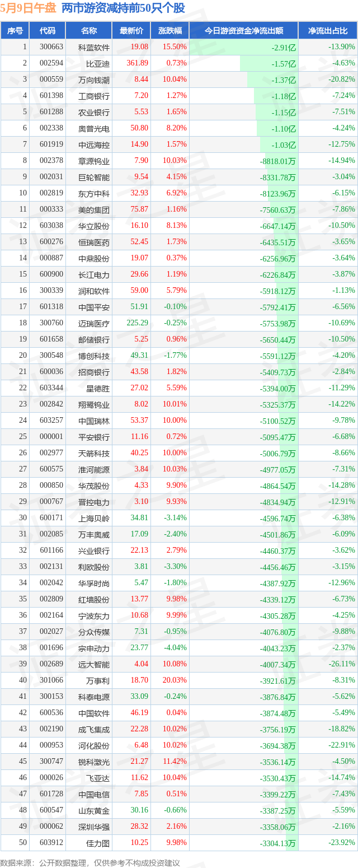Select stock name 华立股份
The width and height of the screenshot is (358, 868).
click(94, 226)
